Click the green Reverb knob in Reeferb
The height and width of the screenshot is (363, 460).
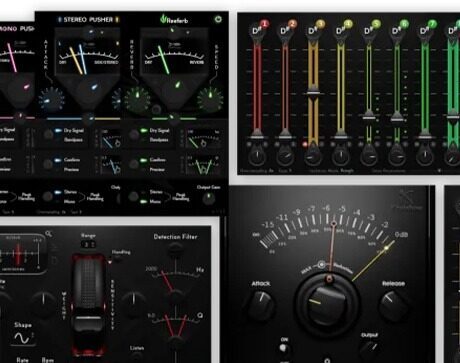(137, 99)
